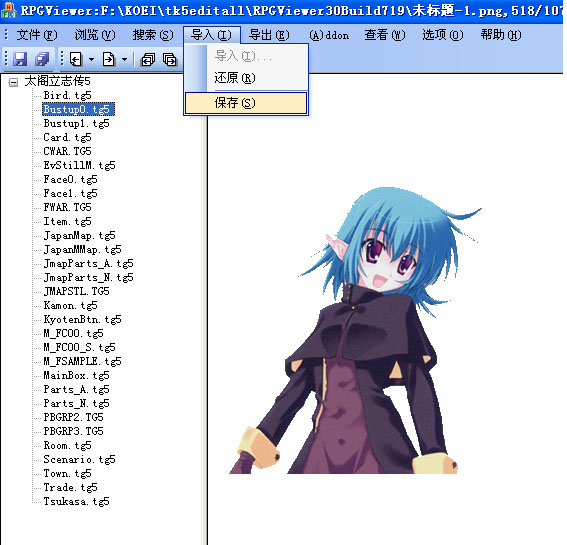This screenshot has height=545, width=567.
Task: Select M_FC00.tg5 in the tree
Action: [73, 333]
